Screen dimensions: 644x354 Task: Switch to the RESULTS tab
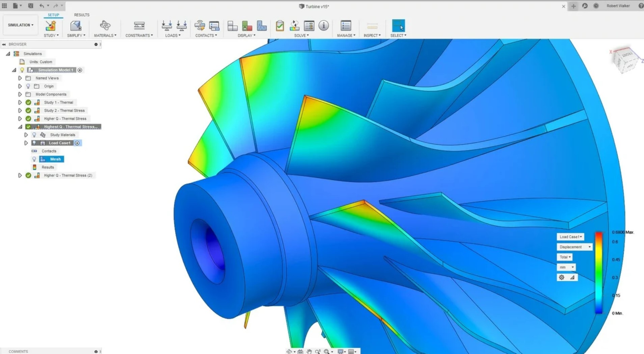pos(82,15)
